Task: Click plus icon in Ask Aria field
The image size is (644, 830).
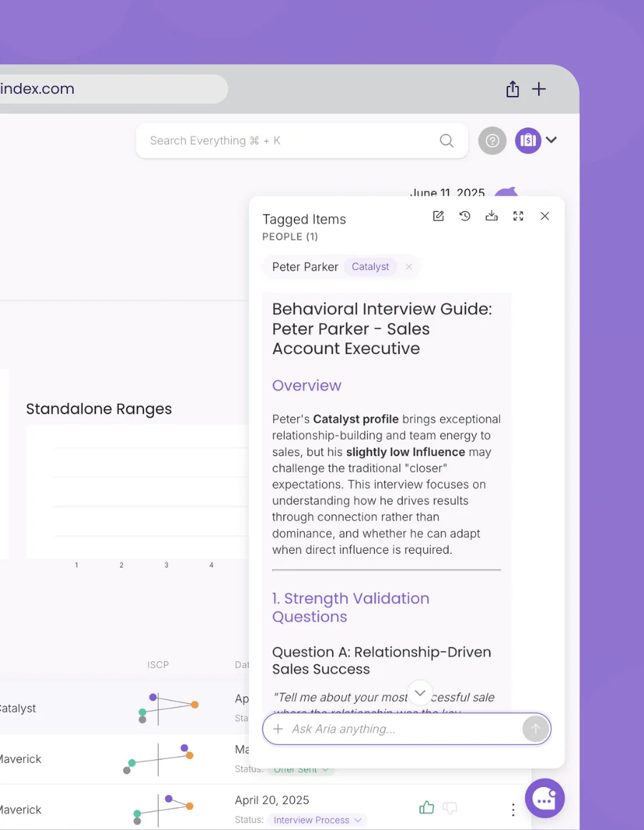Action: pos(278,729)
